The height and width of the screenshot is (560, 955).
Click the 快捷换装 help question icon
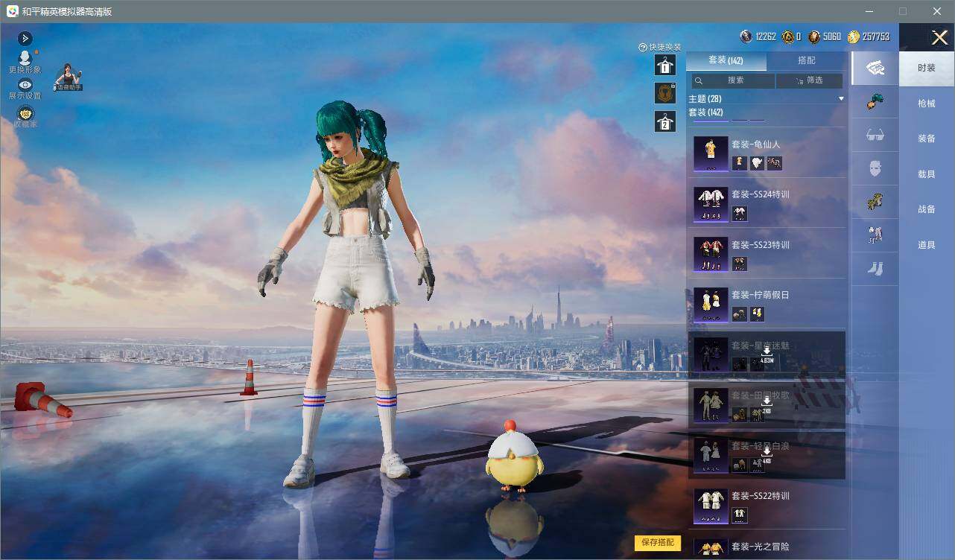click(x=642, y=47)
